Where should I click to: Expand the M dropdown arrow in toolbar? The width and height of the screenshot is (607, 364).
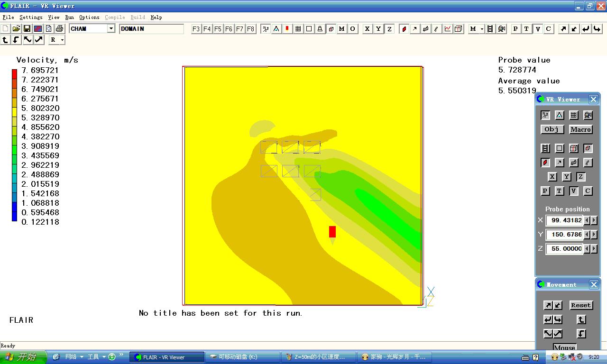[482, 29]
